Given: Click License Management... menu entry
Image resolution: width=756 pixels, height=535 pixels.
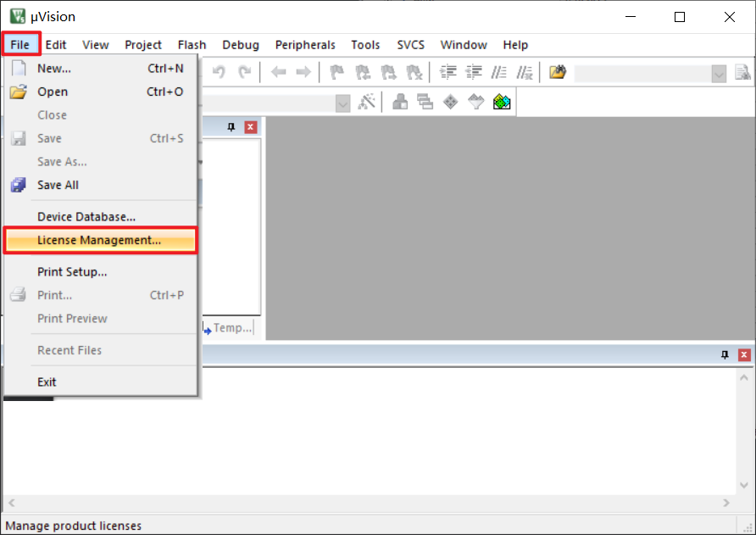Looking at the screenshot, I should pos(100,240).
